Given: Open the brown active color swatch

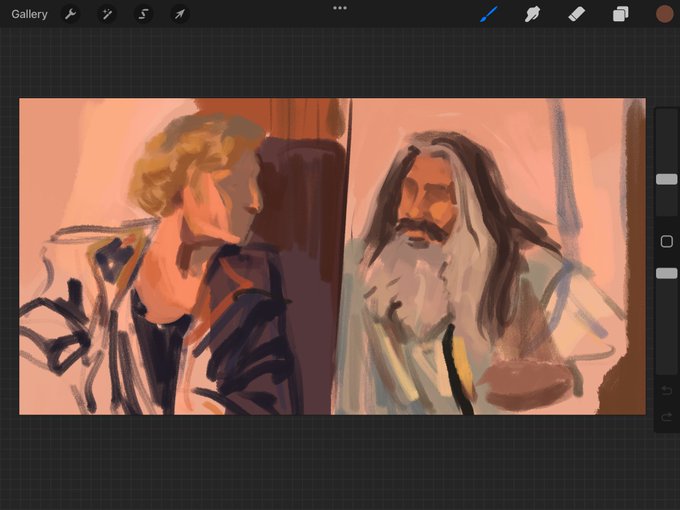Looking at the screenshot, I should coord(664,14).
